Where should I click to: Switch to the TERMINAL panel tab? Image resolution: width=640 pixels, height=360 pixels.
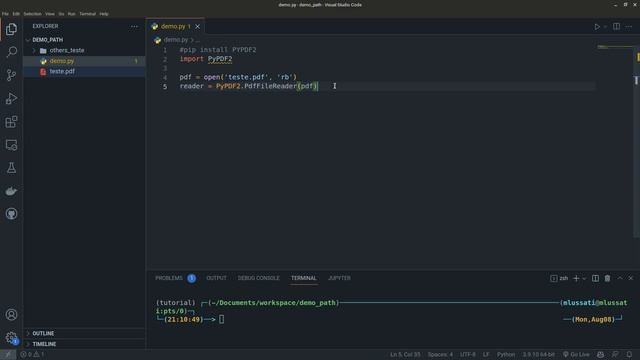(x=304, y=278)
